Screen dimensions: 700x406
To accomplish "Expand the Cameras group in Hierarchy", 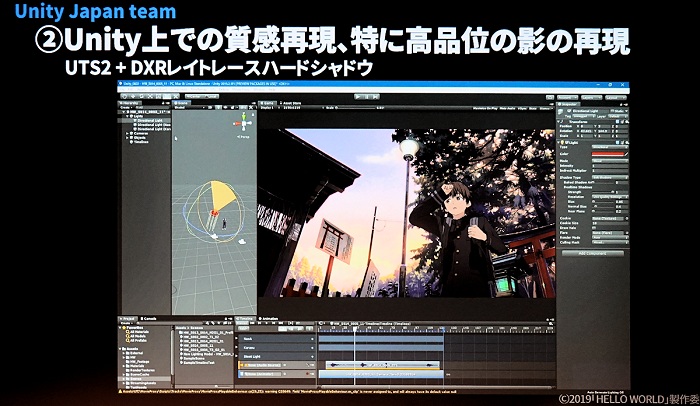I will point(127,134).
